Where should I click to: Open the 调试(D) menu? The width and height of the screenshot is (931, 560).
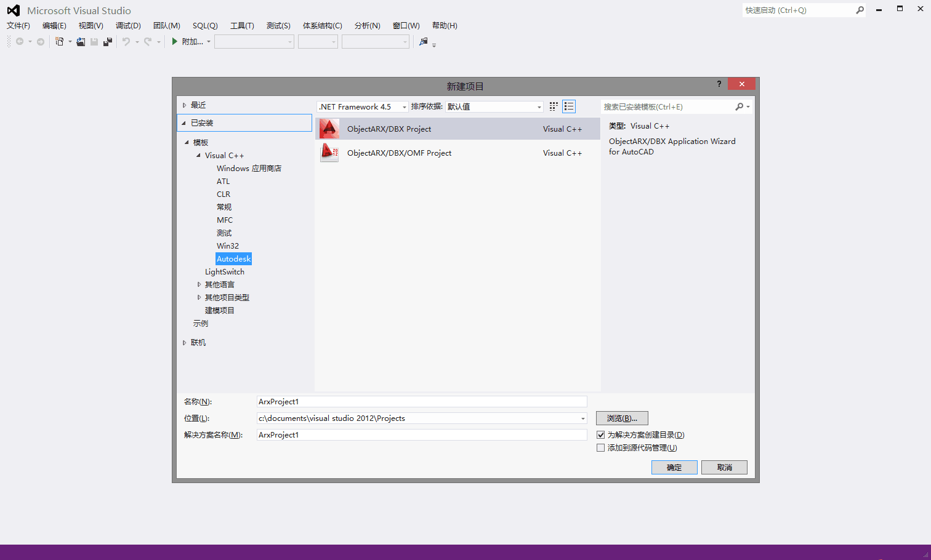click(x=128, y=25)
